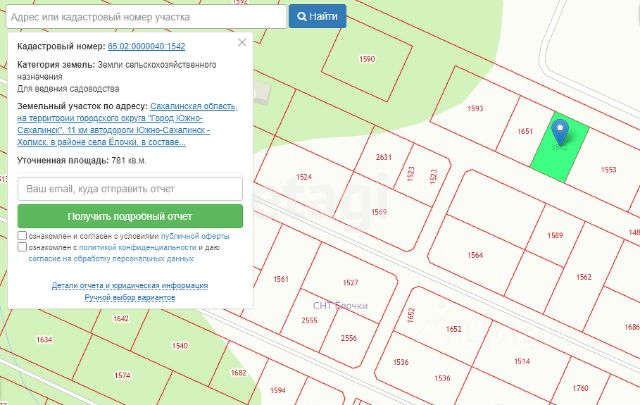Select parcel labeled 1642 on map
This screenshot has width=640, height=405.
(x=120, y=318)
